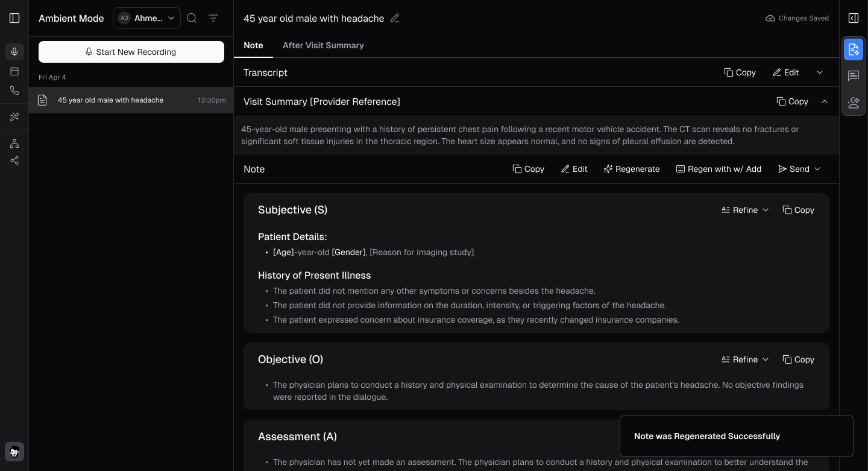Click the pencil icon beside visit title
868x471 pixels.
pyautogui.click(x=395, y=18)
